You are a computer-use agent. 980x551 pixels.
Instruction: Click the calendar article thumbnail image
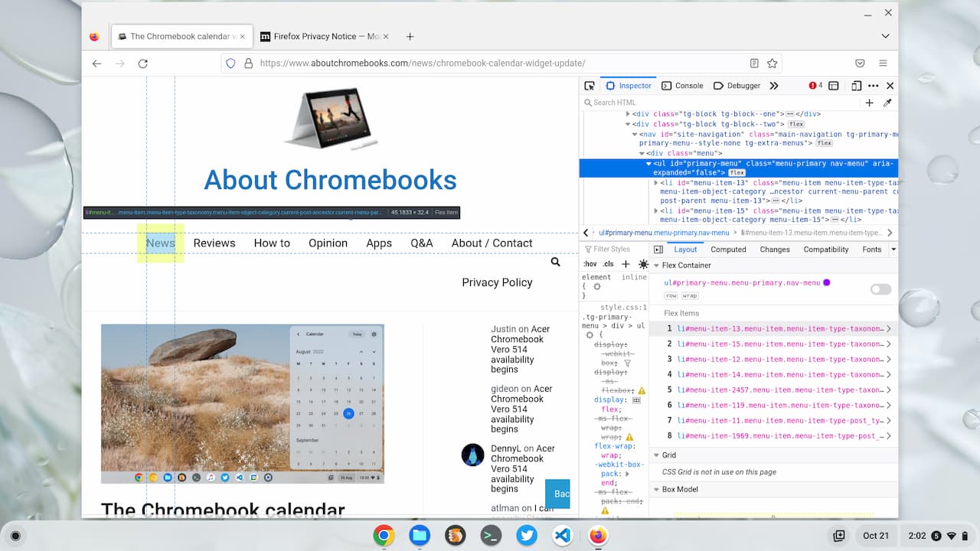point(243,404)
